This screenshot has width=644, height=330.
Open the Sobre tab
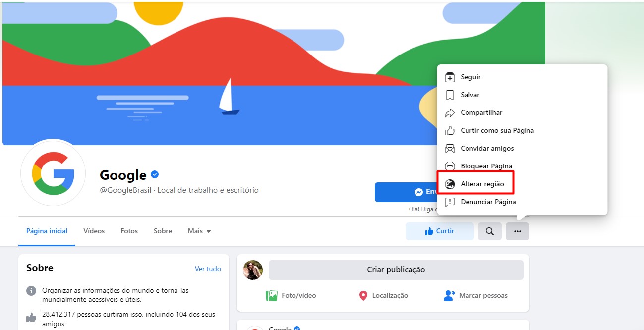pyautogui.click(x=163, y=231)
